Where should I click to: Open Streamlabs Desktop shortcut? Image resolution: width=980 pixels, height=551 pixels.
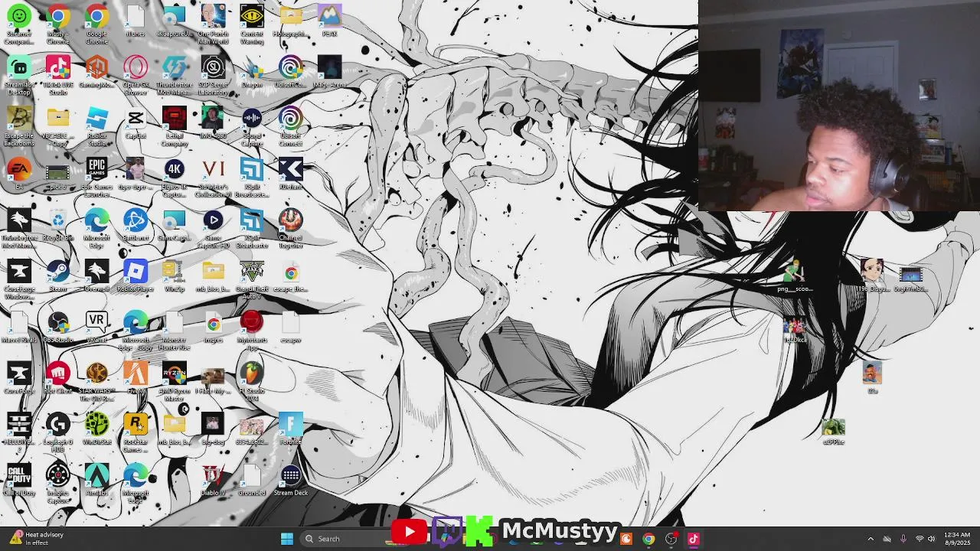tap(19, 76)
